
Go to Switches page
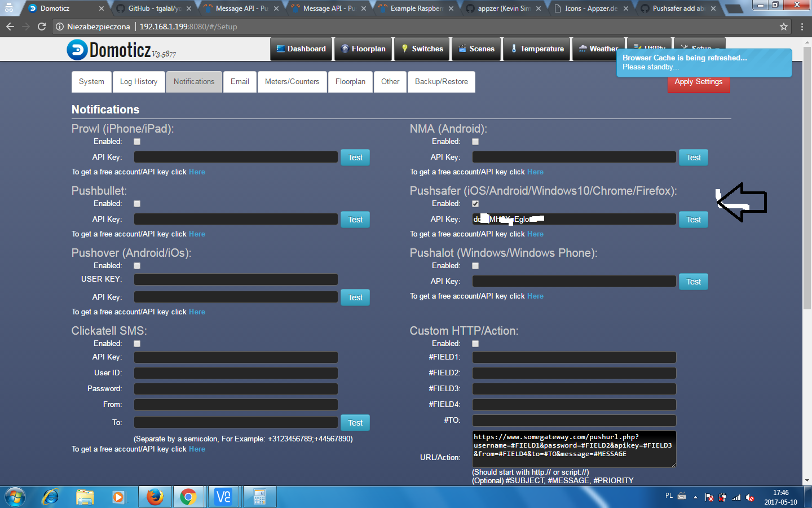pyautogui.click(x=422, y=49)
